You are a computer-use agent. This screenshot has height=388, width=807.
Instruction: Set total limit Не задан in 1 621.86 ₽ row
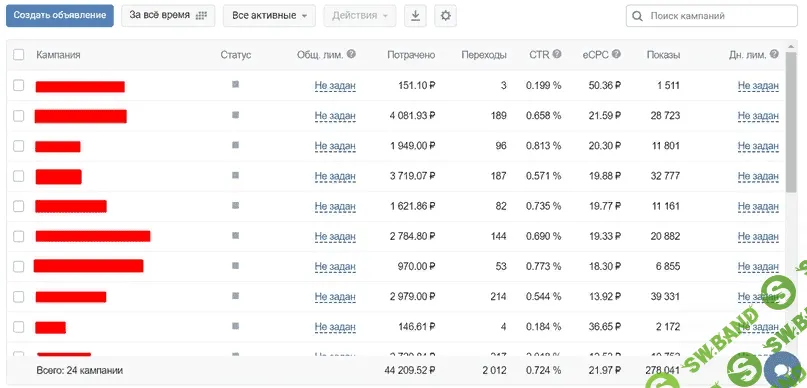click(x=335, y=206)
